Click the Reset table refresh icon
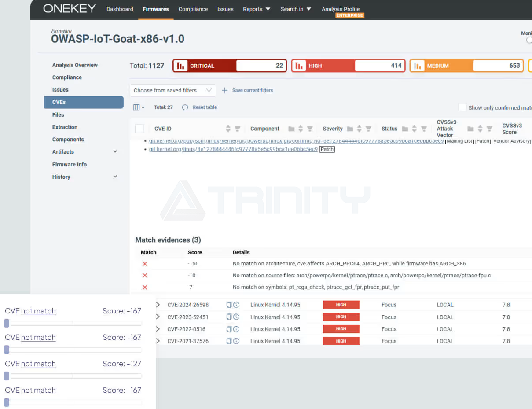532x409 pixels. pyautogui.click(x=185, y=107)
